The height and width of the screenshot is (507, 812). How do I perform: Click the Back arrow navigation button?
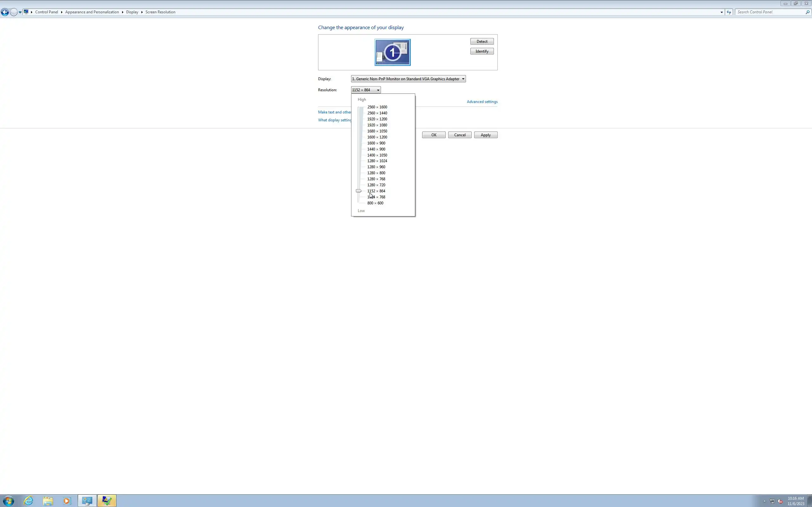[x=5, y=12]
